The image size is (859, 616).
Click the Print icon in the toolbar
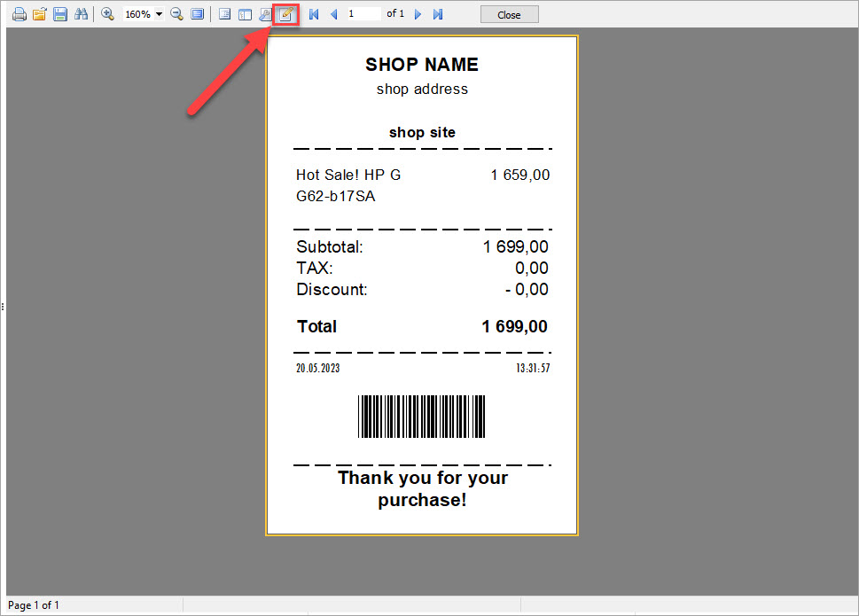(x=20, y=14)
